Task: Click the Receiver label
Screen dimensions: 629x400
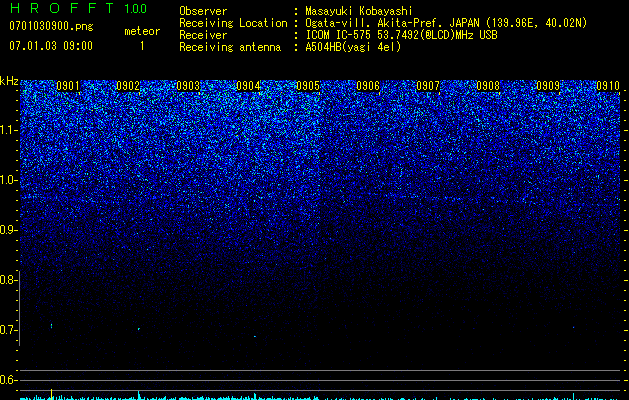Action: (x=203, y=35)
